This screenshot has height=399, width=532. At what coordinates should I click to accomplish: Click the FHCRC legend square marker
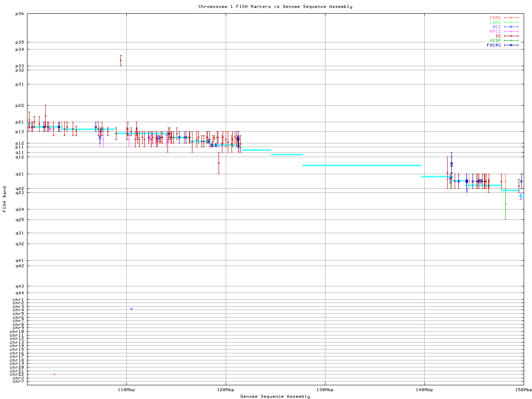click(x=511, y=45)
